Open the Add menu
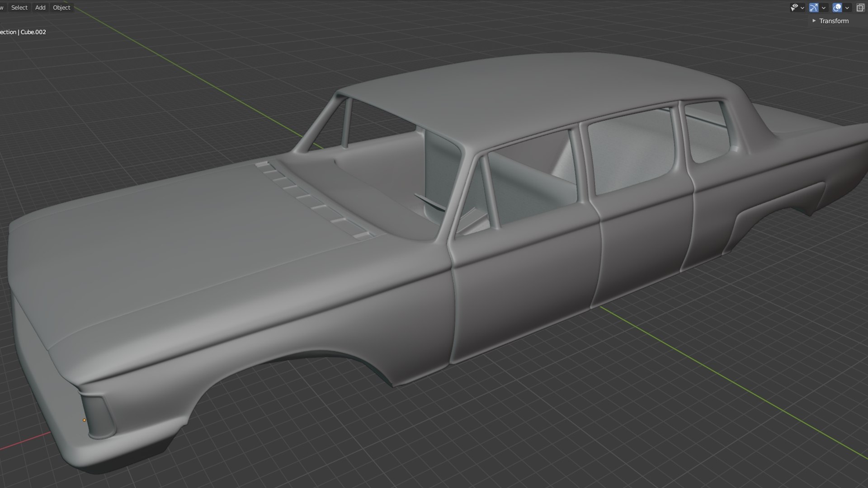868x488 pixels. tap(40, 7)
